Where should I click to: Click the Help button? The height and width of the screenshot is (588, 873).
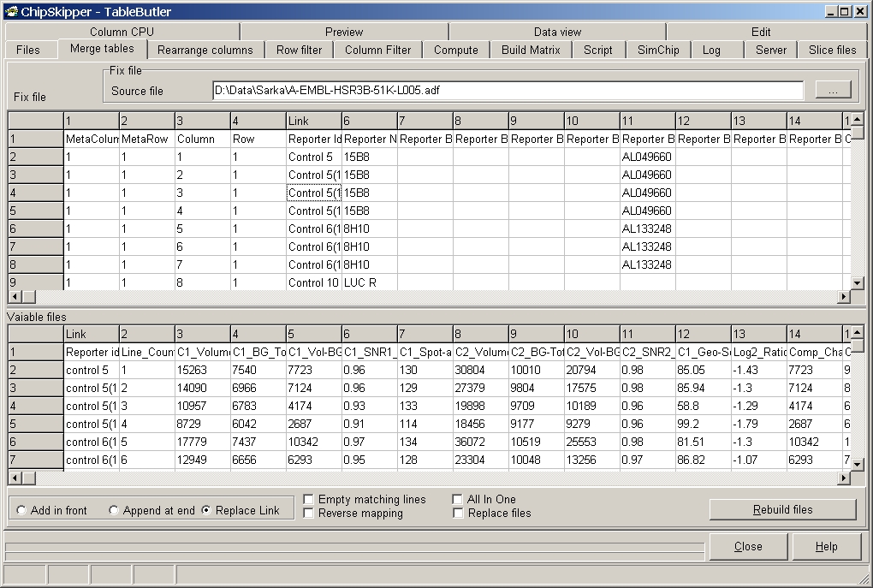pyautogui.click(x=826, y=547)
